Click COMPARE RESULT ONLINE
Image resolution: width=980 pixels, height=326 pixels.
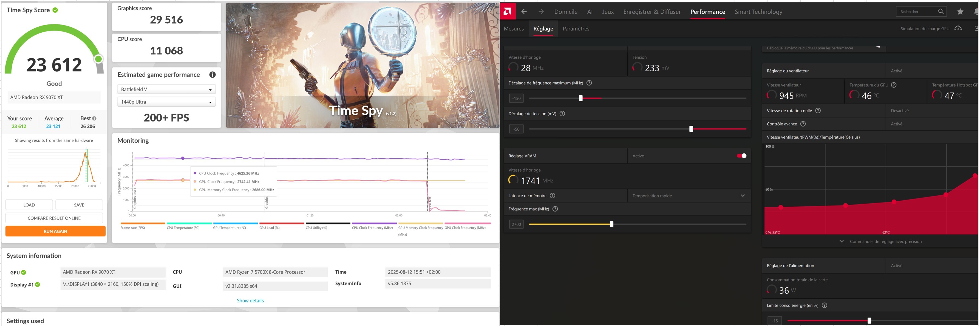[x=54, y=218]
